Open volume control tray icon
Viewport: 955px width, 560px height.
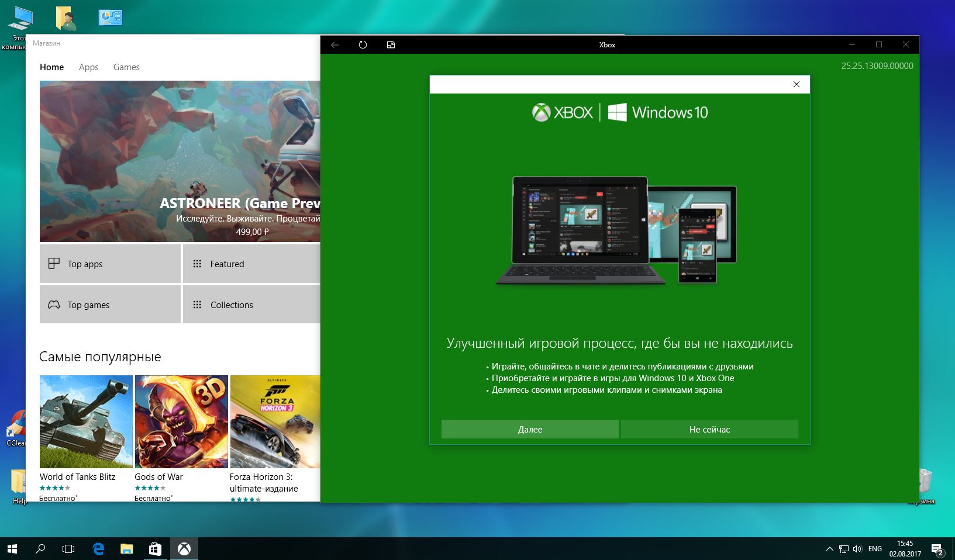point(857,549)
